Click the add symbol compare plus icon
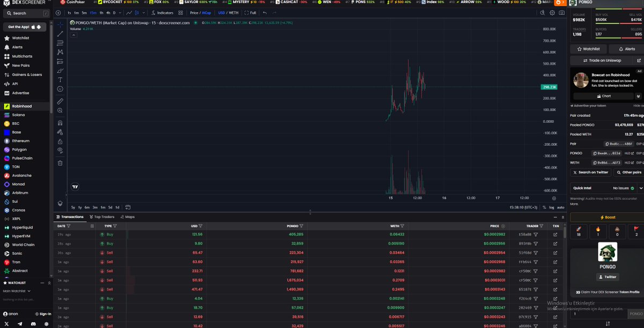Viewport: 644px width, 328px height. 58,12
